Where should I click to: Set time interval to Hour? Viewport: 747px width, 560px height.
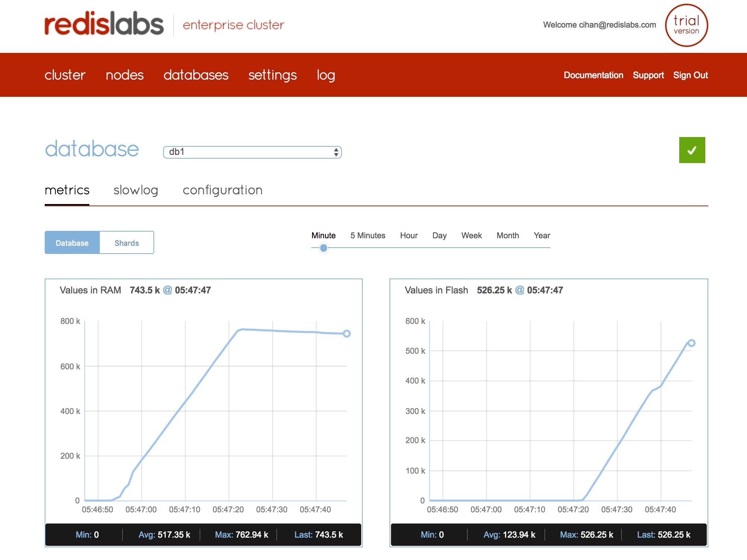click(x=409, y=235)
